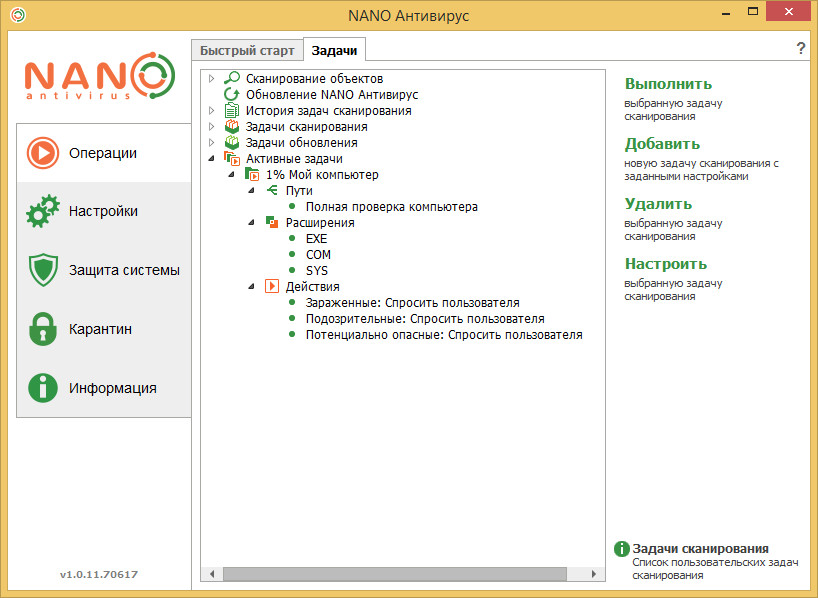Click the horizontal scrollbar left arrow

point(212,574)
